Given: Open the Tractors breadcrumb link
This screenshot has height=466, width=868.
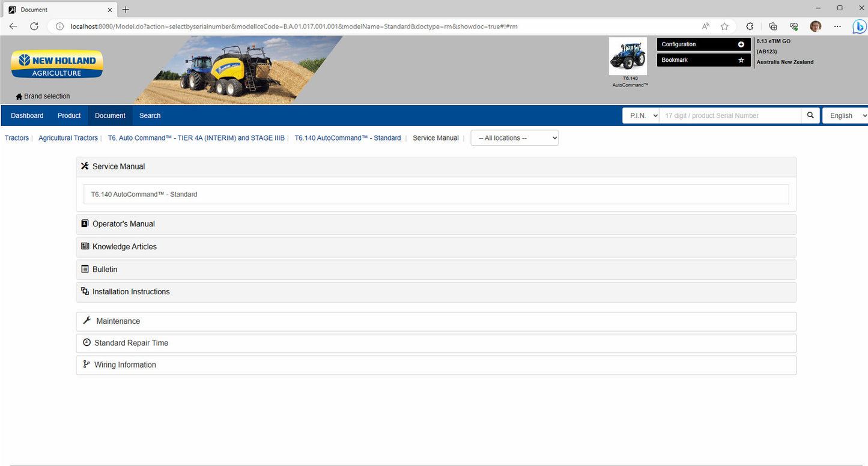Looking at the screenshot, I should coord(17,138).
